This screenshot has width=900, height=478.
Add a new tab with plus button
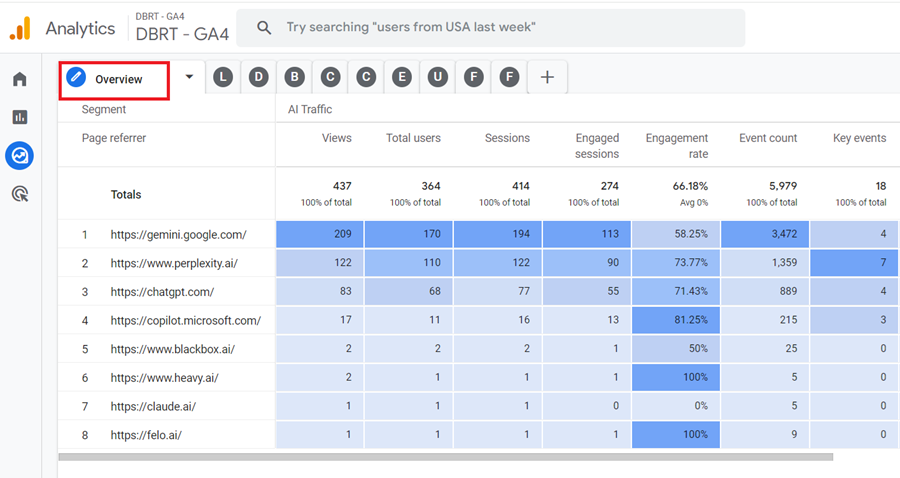click(548, 77)
